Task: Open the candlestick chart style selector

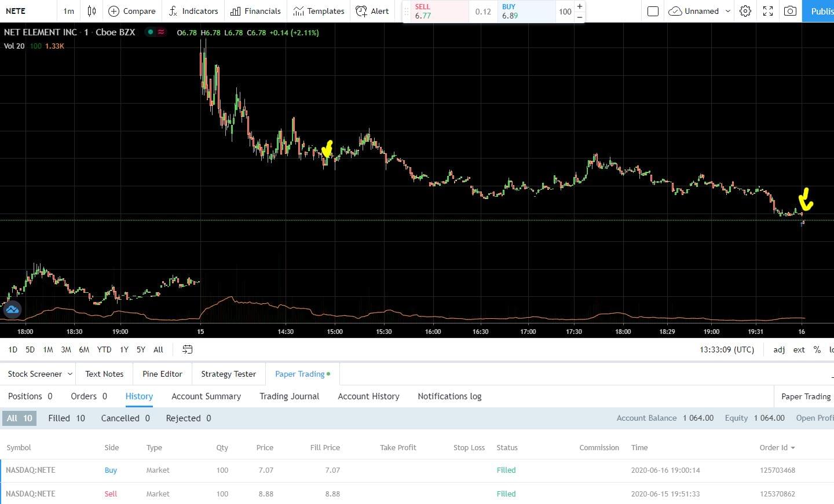Action: 92,11
